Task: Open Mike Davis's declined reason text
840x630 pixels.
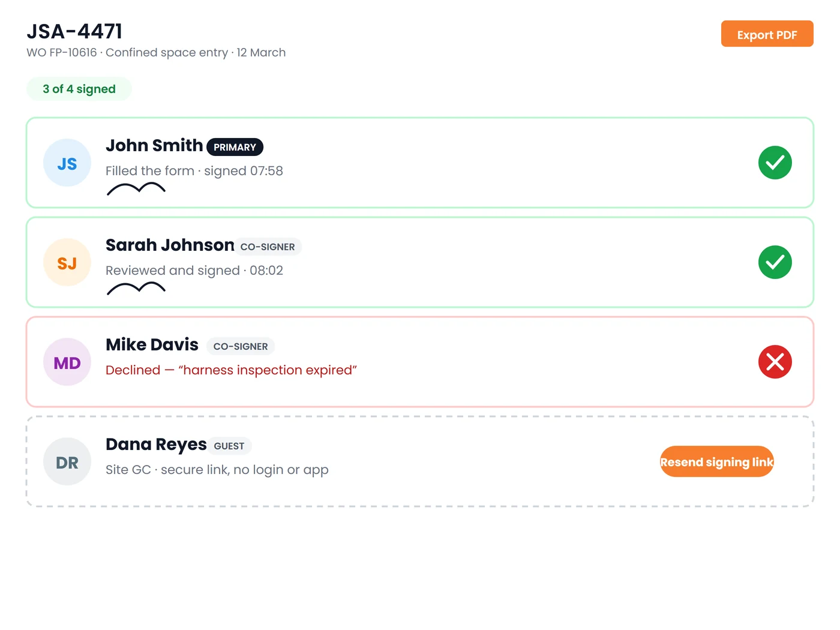Action: (231, 370)
